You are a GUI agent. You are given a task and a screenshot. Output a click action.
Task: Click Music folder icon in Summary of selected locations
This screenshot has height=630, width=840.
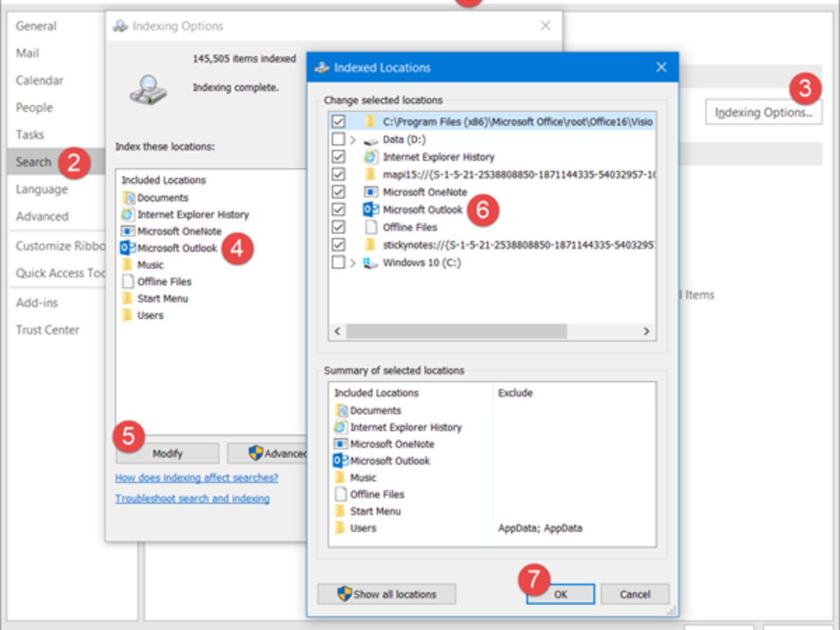click(x=341, y=477)
